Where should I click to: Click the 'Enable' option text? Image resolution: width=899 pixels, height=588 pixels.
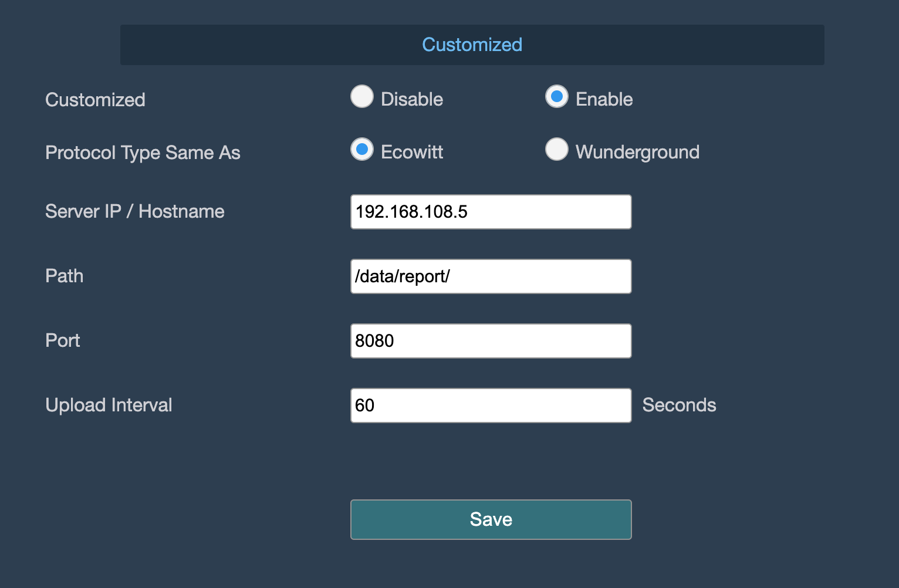click(604, 99)
